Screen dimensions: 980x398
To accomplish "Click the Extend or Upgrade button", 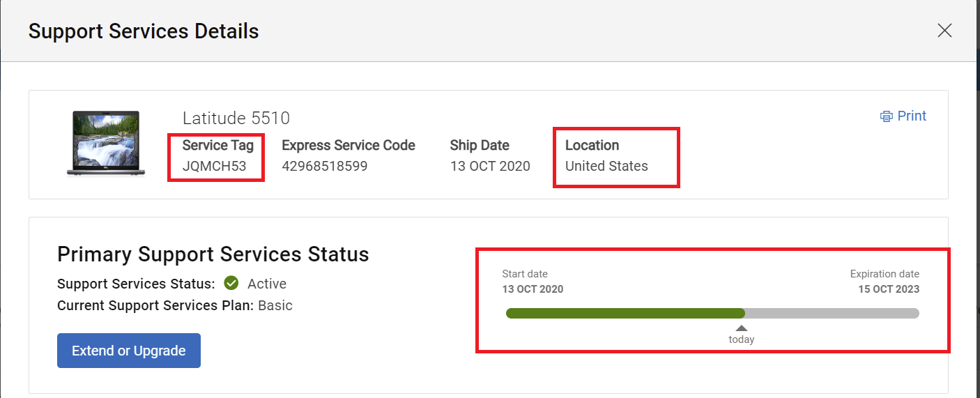I will tap(129, 351).
